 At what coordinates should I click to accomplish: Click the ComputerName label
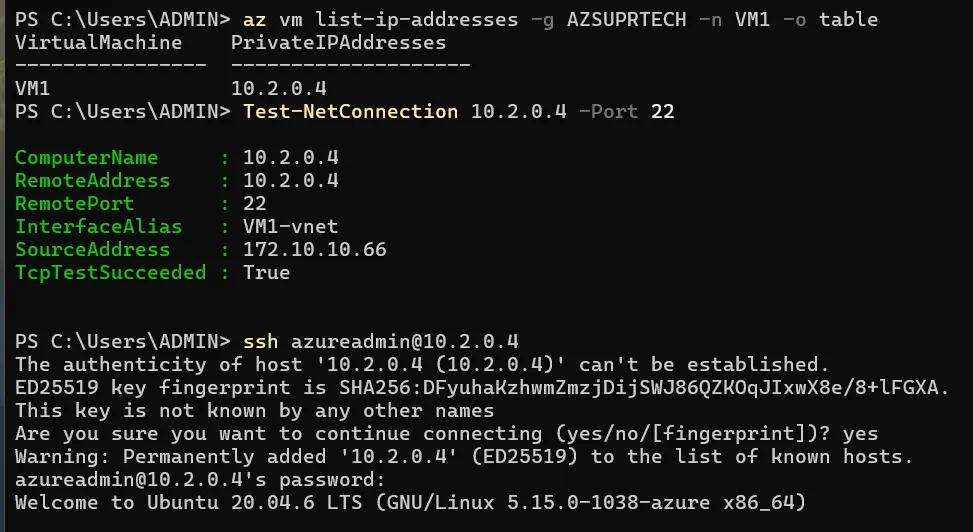click(x=87, y=157)
